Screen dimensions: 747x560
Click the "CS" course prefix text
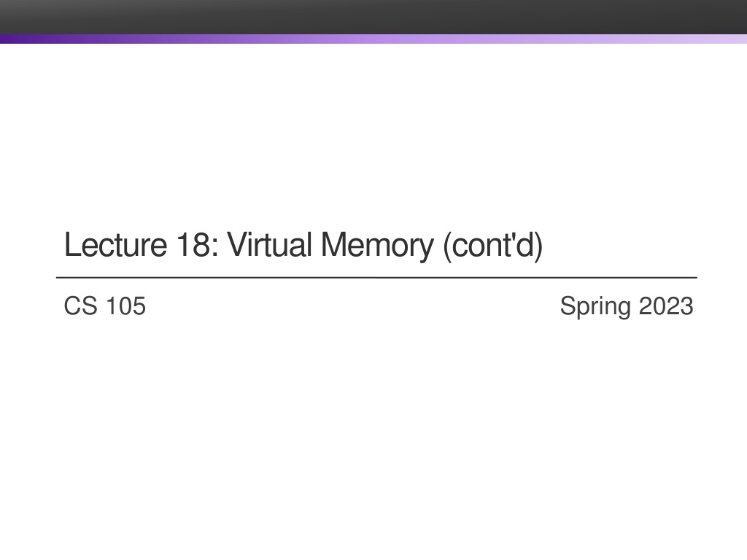click(80, 306)
